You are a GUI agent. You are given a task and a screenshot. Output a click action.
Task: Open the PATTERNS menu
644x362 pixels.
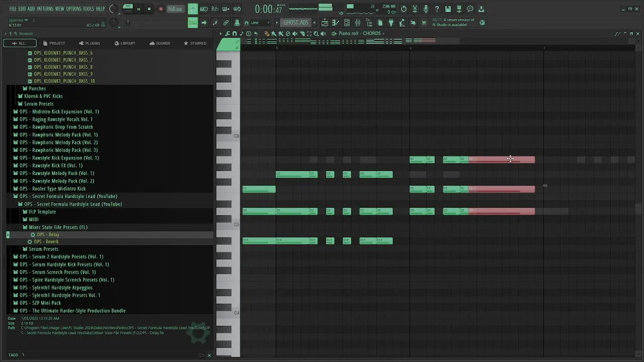tap(45, 9)
